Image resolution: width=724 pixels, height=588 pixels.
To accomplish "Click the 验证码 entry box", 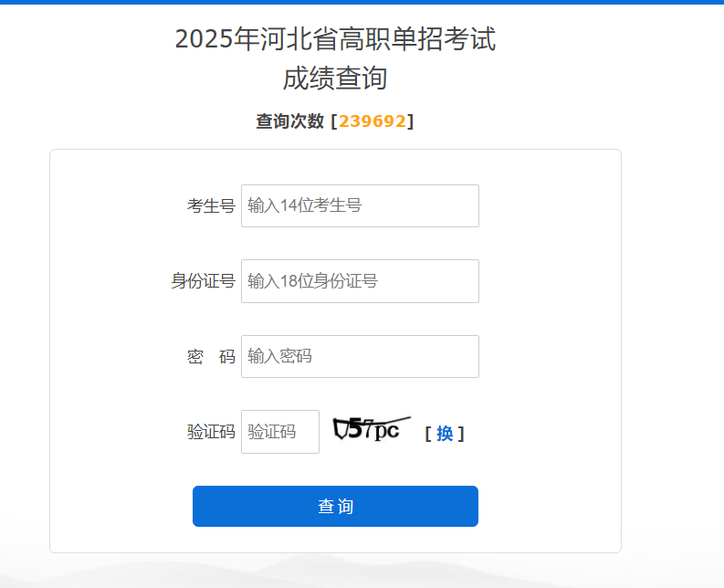I will (x=280, y=432).
